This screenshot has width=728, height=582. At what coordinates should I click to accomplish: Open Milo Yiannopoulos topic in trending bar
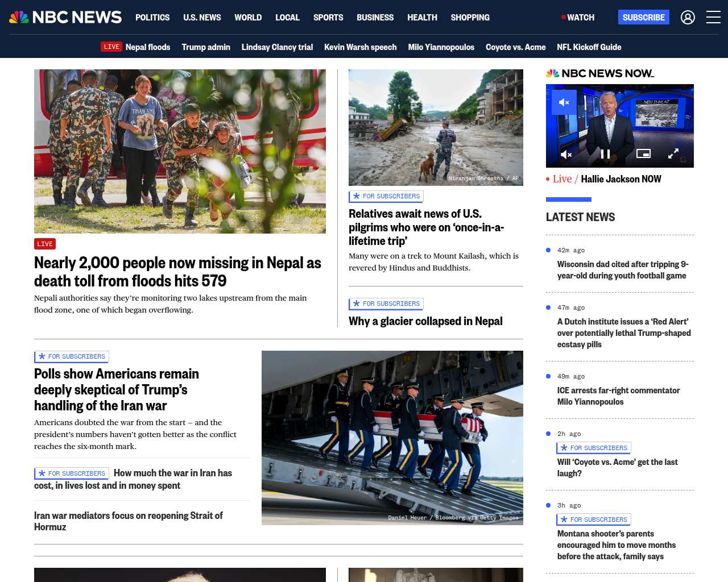441,47
